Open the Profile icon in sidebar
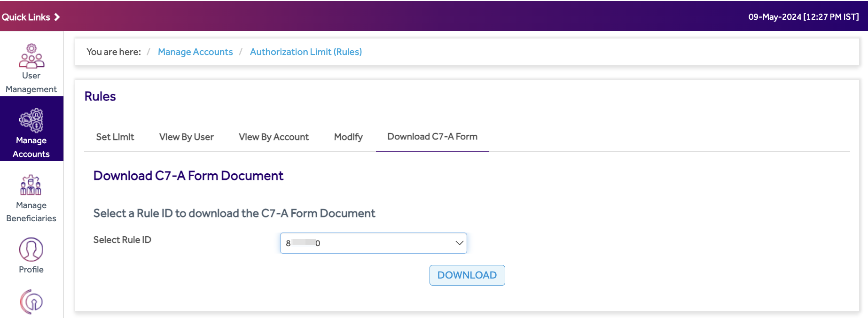 31,249
